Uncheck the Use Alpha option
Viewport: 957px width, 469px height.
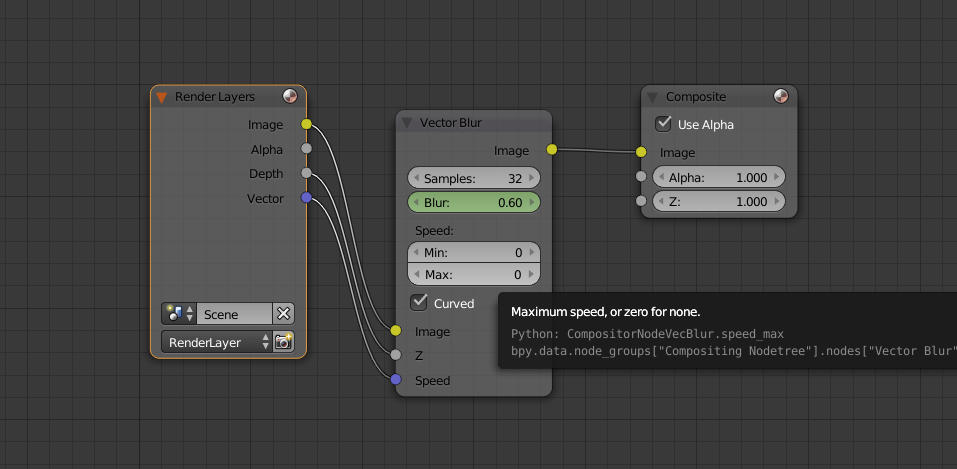[x=663, y=125]
